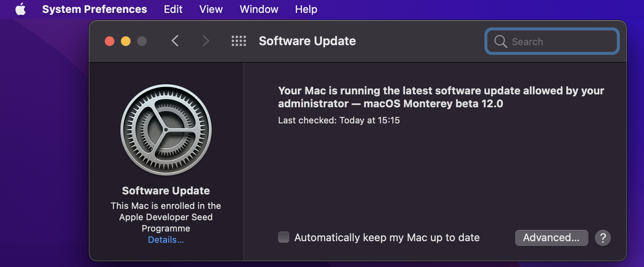644x267 pixels.
Task: Open the View menu
Action: point(211,9)
